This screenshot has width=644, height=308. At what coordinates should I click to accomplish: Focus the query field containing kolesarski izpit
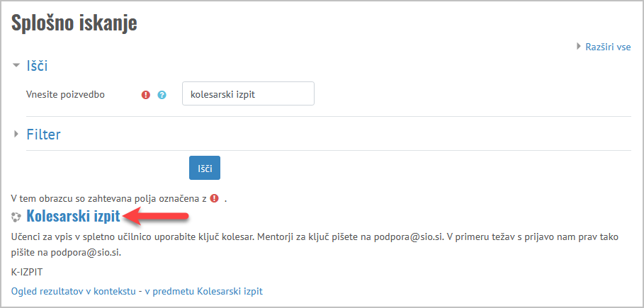pos(248,93)
